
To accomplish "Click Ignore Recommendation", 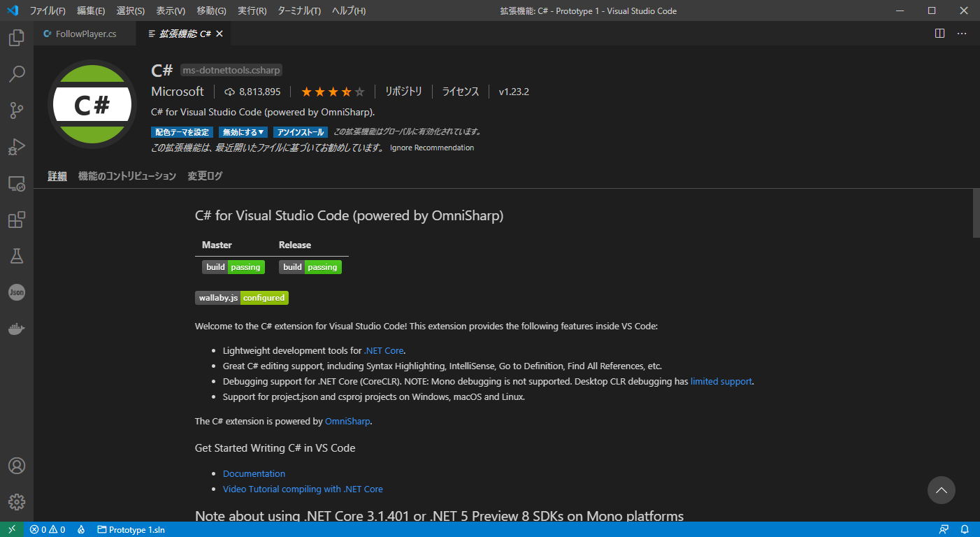I will [x=432, y=148].
